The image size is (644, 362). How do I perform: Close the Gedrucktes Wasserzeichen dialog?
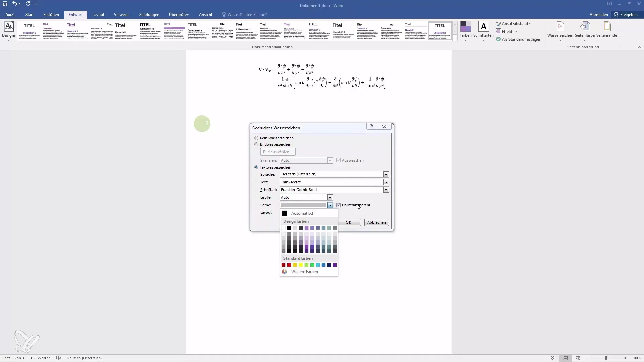point(384,126)
